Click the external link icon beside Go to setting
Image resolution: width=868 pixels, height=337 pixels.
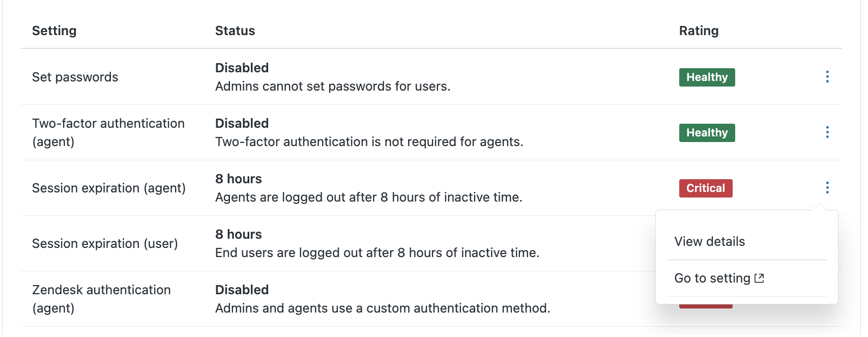tap(759, 278)
